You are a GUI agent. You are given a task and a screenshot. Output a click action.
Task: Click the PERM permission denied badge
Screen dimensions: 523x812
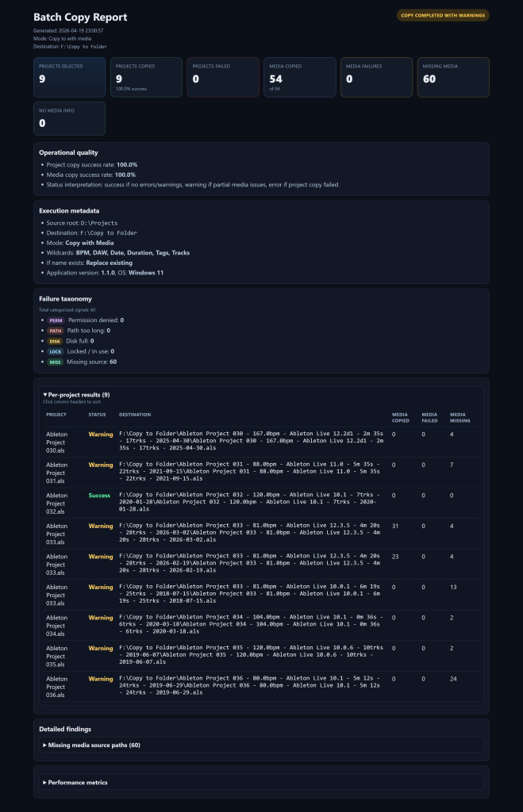click(x=56, y=320)
